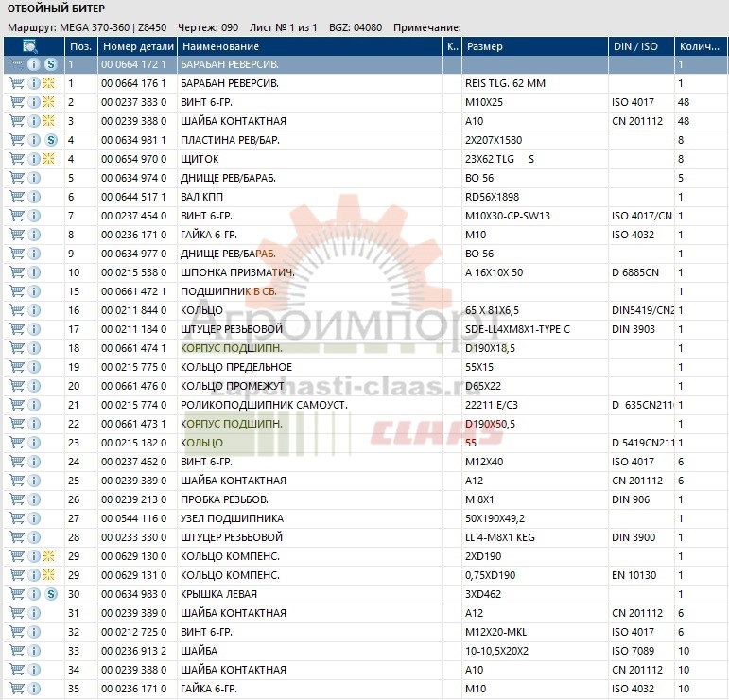Click route text MEGA 370-360 | Z8450

(x=113, y=27)
